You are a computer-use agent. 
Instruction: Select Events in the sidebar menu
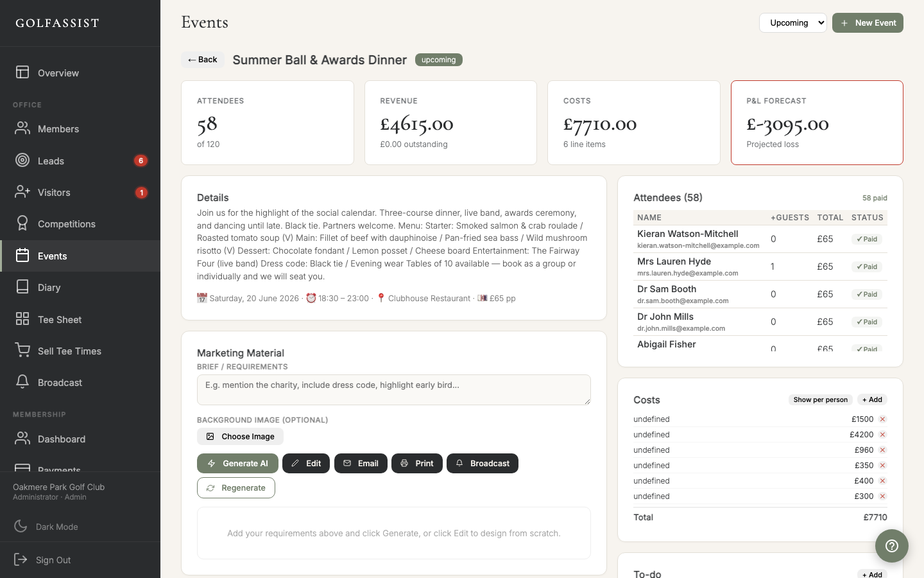coord(53,256)
